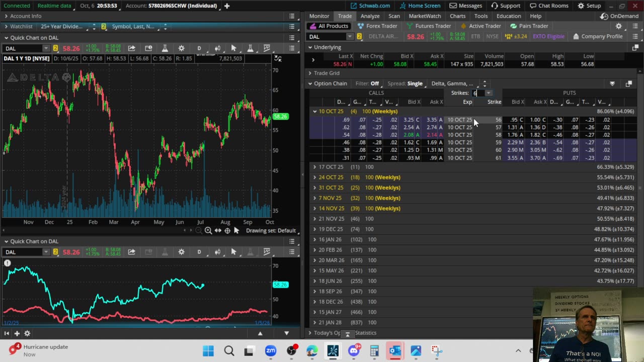Select the drawing pointer tool in the top chart toolbar

click(x=233, y=48)
